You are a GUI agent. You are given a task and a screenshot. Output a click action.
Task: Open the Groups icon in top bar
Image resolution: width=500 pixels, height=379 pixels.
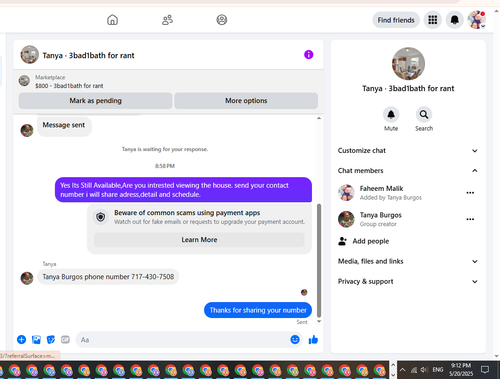pos(222,20)
